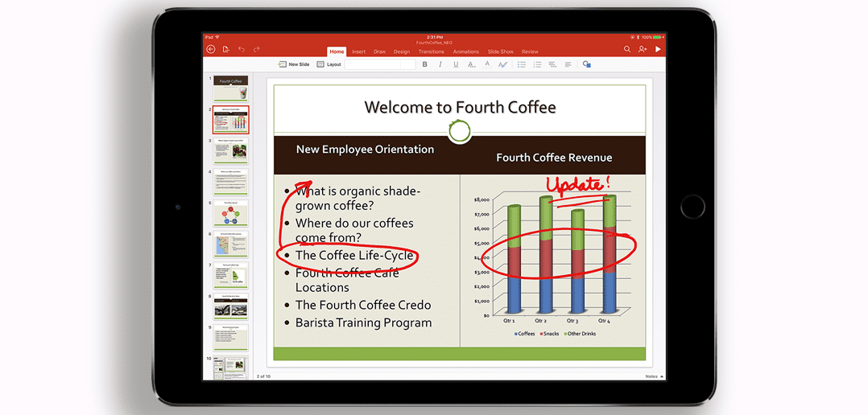This screenshot has height=415, width=868.
Task: Select slide 4 thumbnail
Action: click(x=231, y=182)
